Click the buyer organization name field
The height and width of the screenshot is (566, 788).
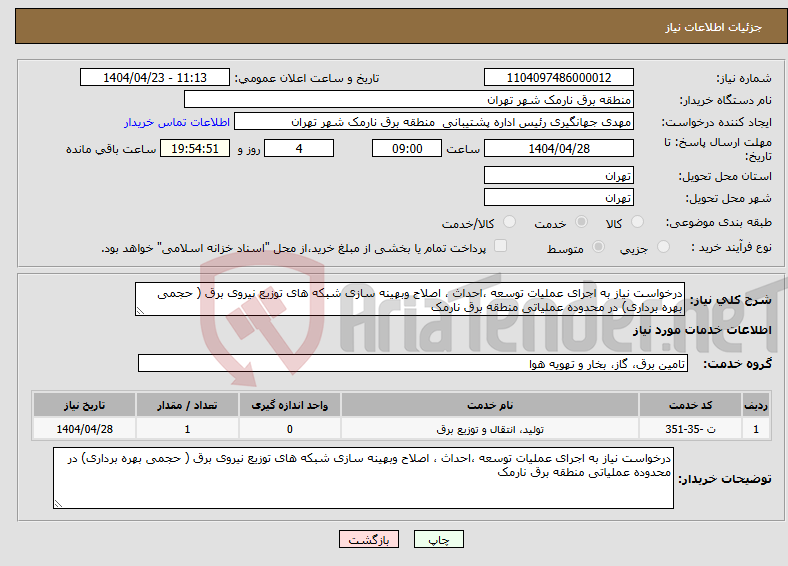pyautogui.click(x=409, y=100)
